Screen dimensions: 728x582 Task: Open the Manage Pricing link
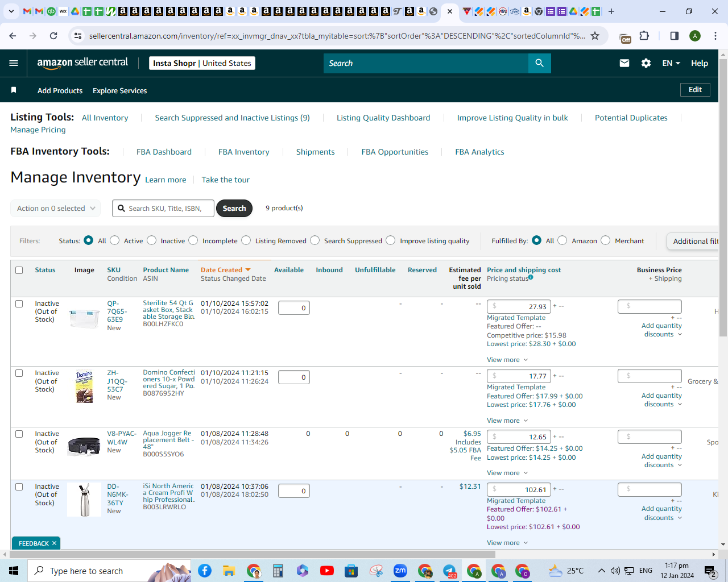[38, 130]
